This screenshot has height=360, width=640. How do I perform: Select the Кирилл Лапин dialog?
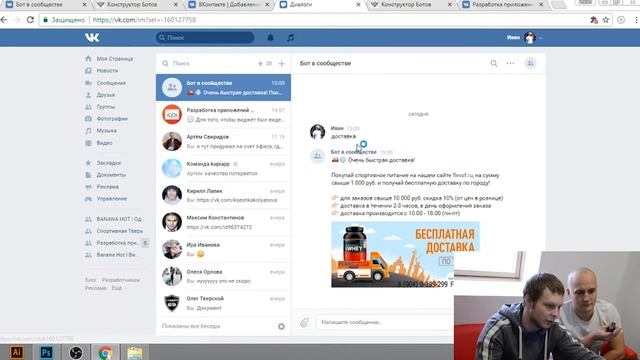click(223, 195)
